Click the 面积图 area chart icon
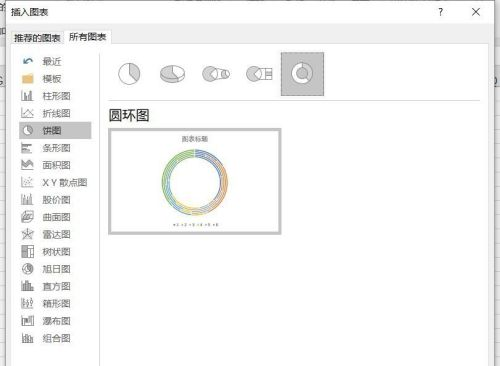The height and width of the screenshot is (366, 500). pos(27,165)
